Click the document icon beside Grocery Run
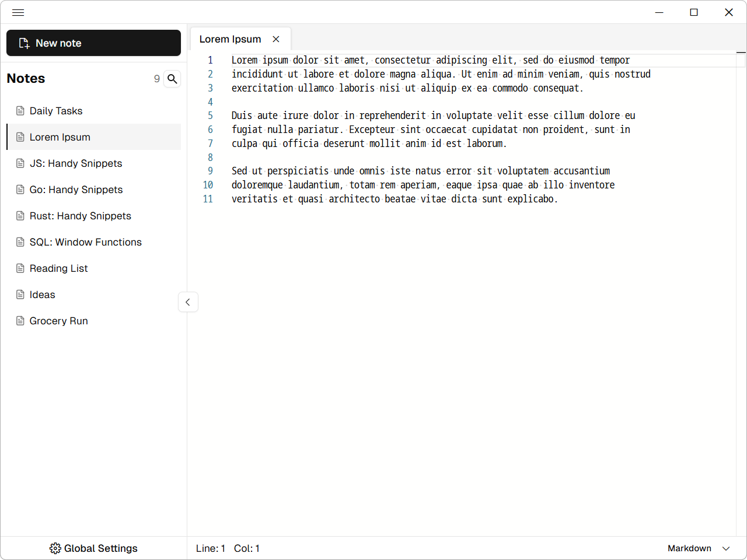 click(20, 321)
